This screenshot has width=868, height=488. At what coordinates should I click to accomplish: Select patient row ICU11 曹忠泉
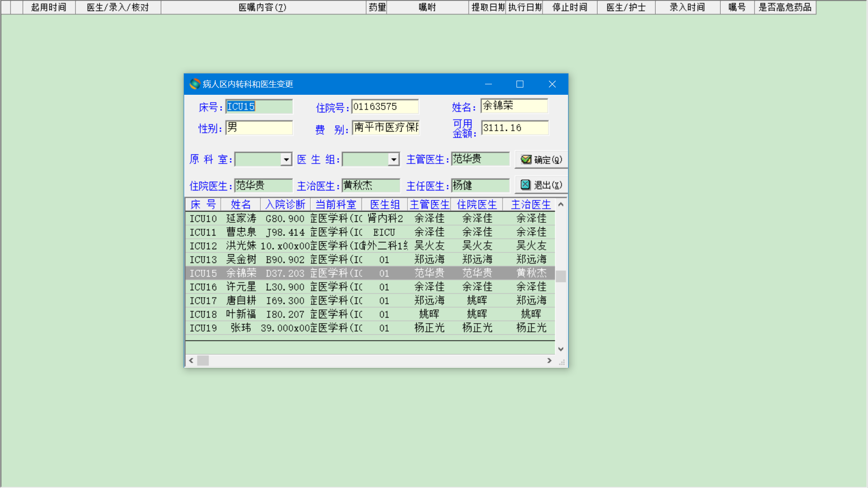(x=370, y=232)
